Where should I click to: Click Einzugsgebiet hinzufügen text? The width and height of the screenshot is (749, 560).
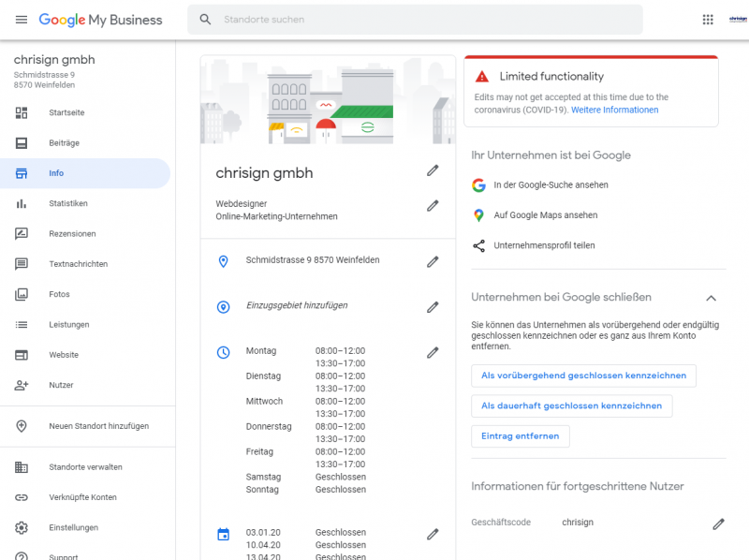[x=297, y=305]
